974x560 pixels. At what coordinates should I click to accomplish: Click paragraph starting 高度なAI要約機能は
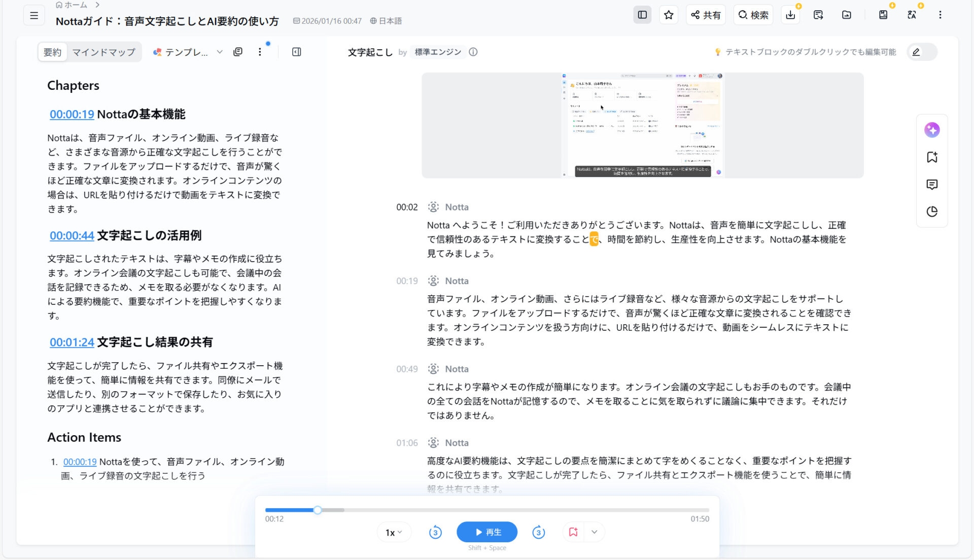639,475
